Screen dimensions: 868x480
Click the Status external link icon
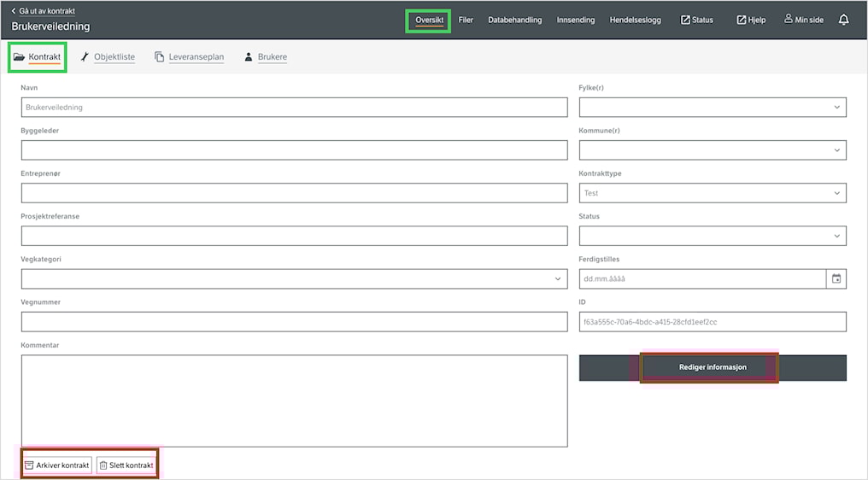[x=685, y=20]
